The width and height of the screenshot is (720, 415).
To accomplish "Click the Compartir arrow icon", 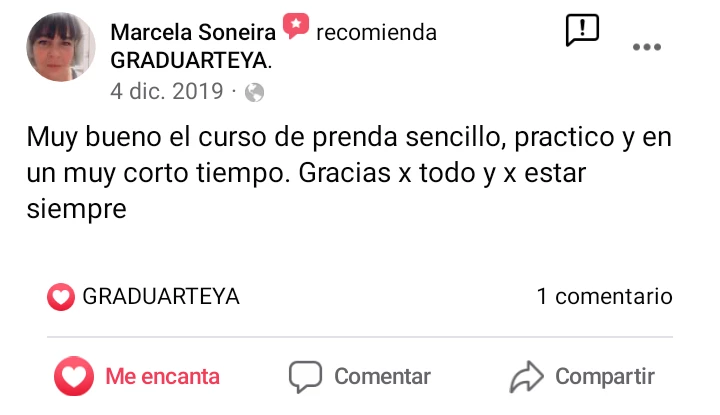I will pos(525,377).
